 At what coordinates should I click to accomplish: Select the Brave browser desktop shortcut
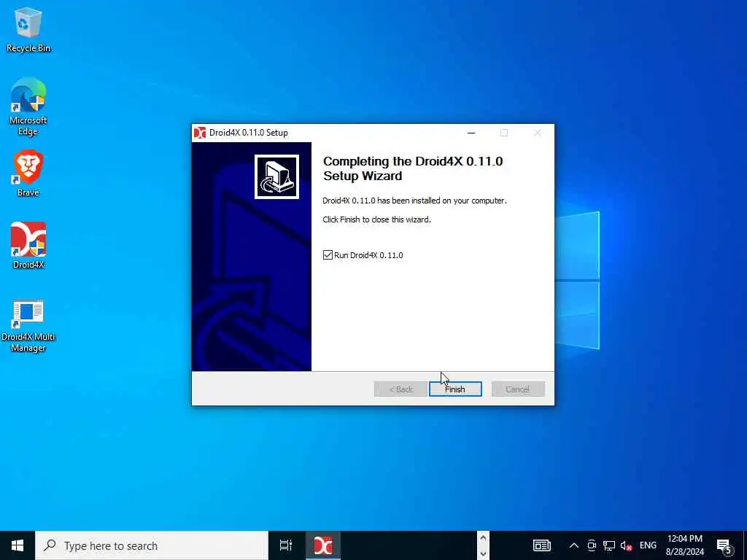tap(28, 174)
